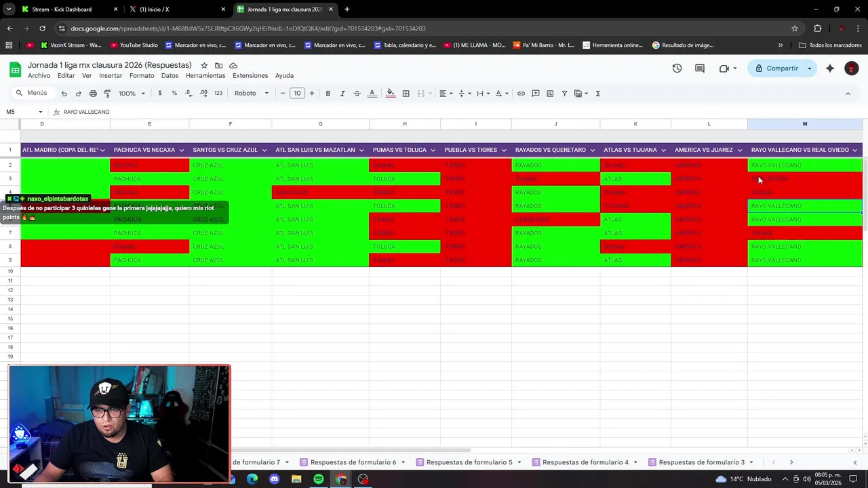Select the Respuestas de formulario 4 tab
This screenshot has width=868, height=488.
point(585,462)
